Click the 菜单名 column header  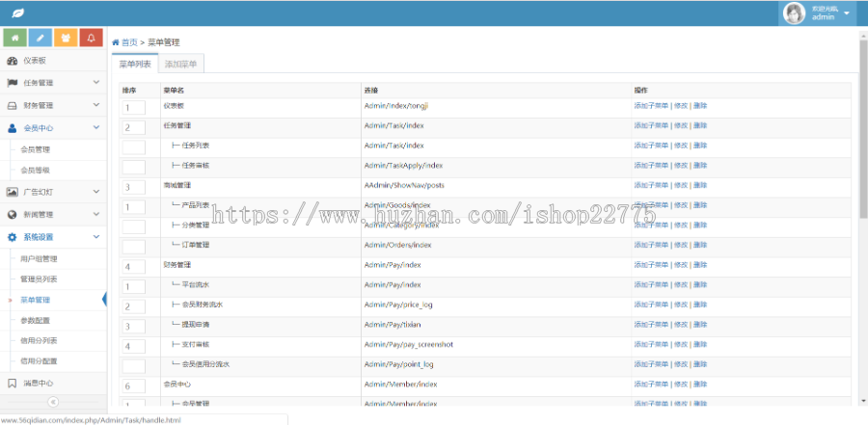173,91
